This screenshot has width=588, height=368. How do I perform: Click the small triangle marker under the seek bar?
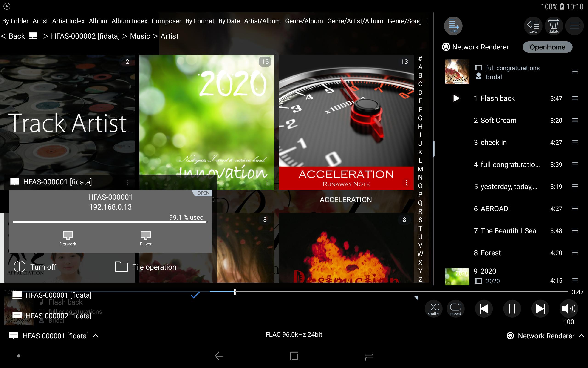click(416, 298)
